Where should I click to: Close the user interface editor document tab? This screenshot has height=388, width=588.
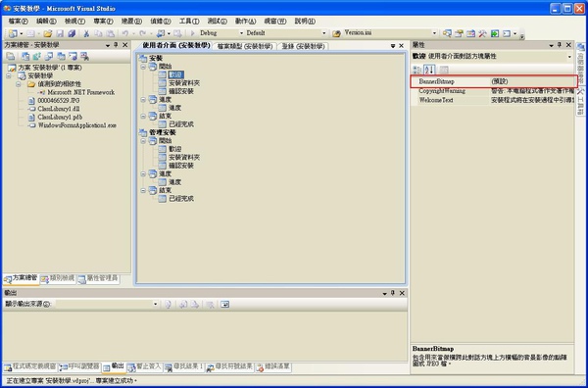[x=402, y=46]
